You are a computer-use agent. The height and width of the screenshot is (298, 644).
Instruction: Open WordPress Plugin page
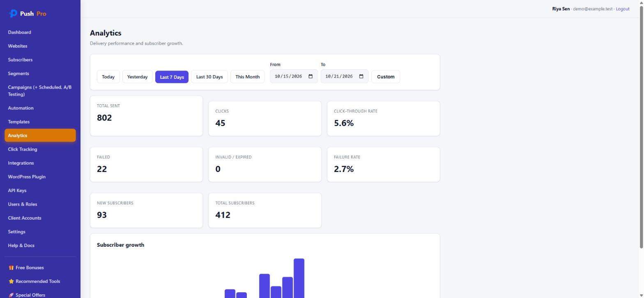coord(40,177)
